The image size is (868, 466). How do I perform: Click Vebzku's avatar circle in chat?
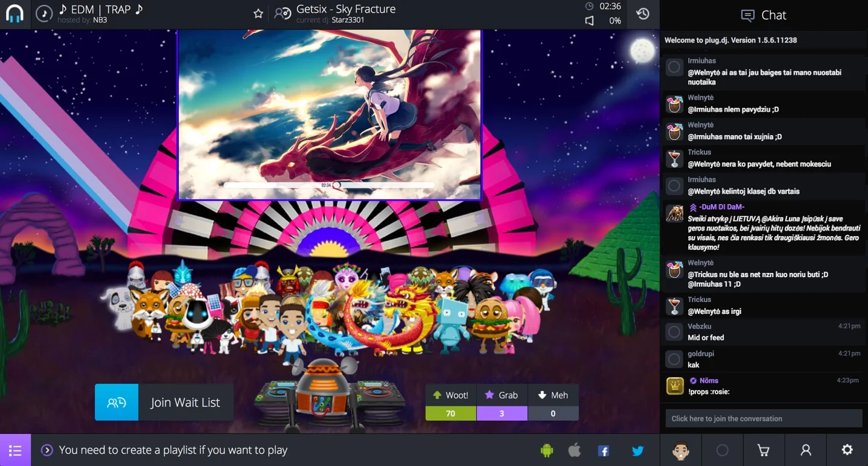click(x=674, y=332)
